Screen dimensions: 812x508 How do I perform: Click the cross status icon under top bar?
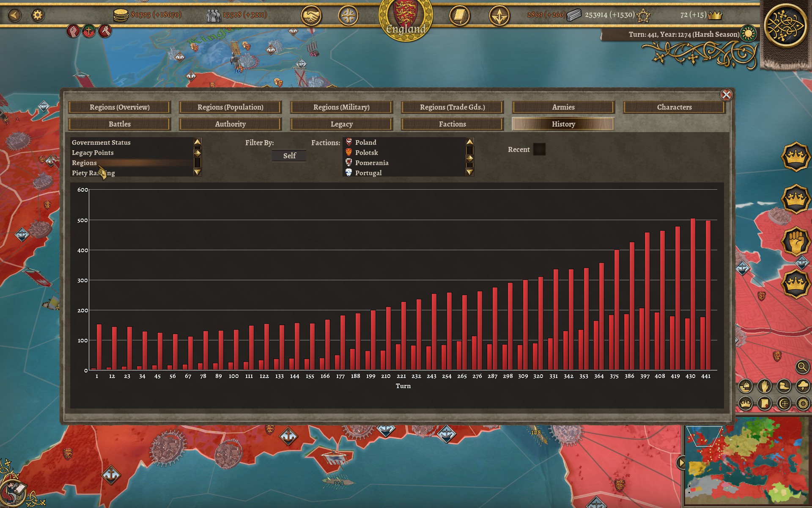click(x=89, y=31)
